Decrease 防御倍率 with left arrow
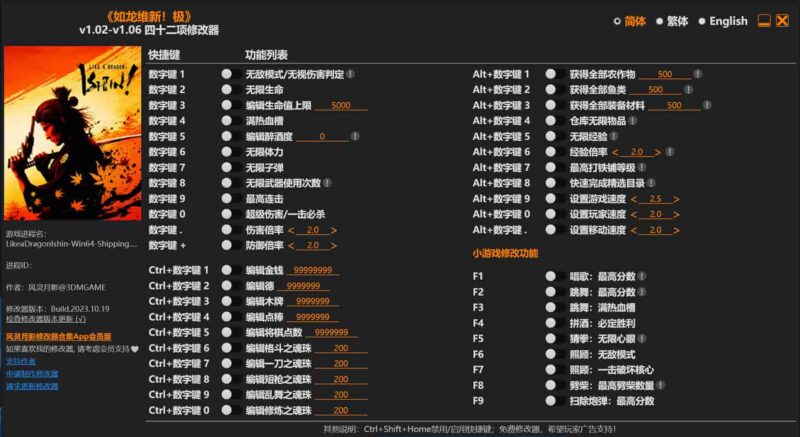Viewport: 800px width, 437px height. coord(291,245)
